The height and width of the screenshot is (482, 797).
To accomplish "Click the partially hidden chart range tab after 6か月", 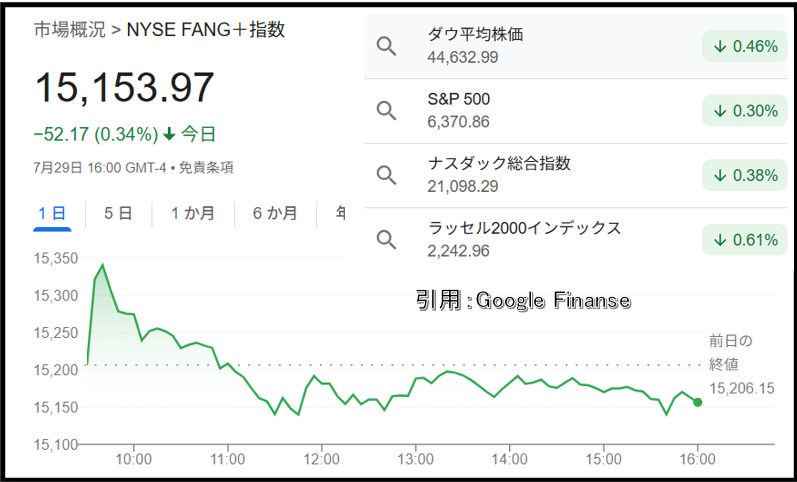I will tap(340, 213).
